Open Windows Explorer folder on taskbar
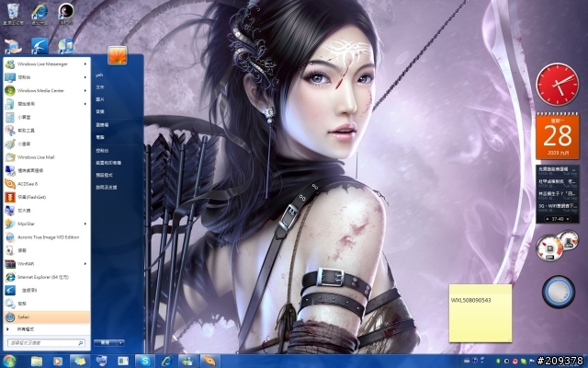Viewport: 588px width, 368px height. 37,361
